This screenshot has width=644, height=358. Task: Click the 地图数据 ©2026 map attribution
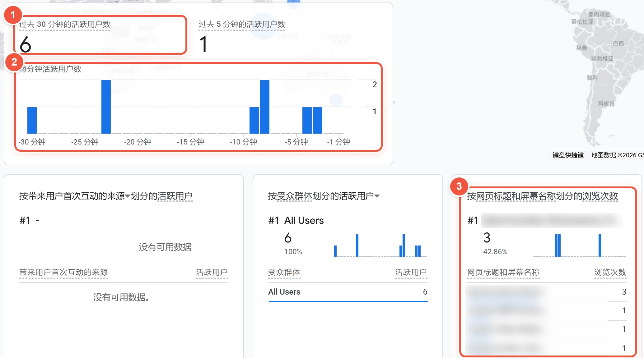point(617,155)
